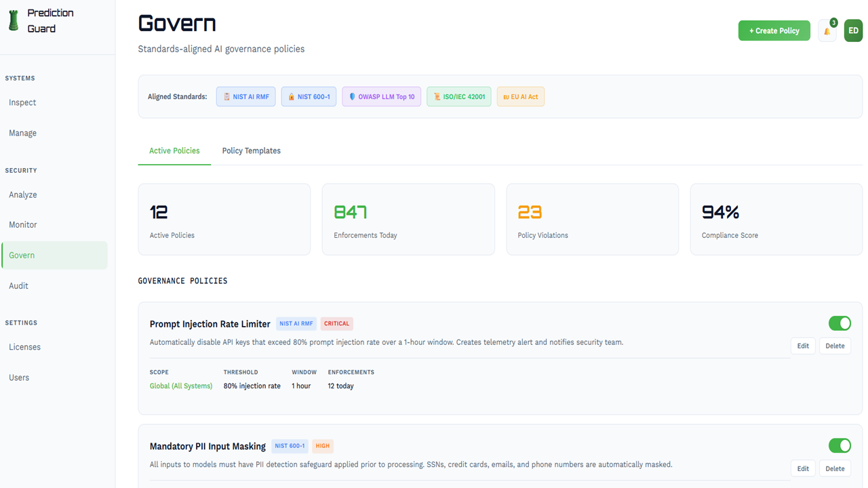
Task: Delete the Prompt Injection Rate Limiter policy
Action: point(835,346)
